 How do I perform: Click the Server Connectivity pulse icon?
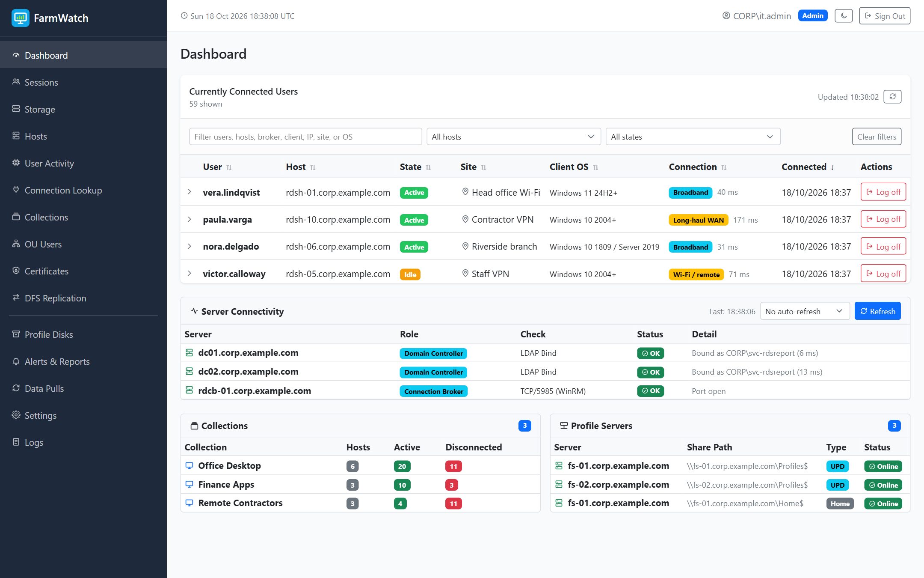pos(194,311)
